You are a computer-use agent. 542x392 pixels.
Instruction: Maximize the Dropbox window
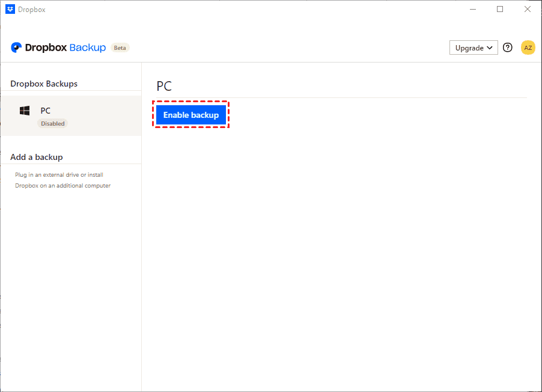(500, 10)
